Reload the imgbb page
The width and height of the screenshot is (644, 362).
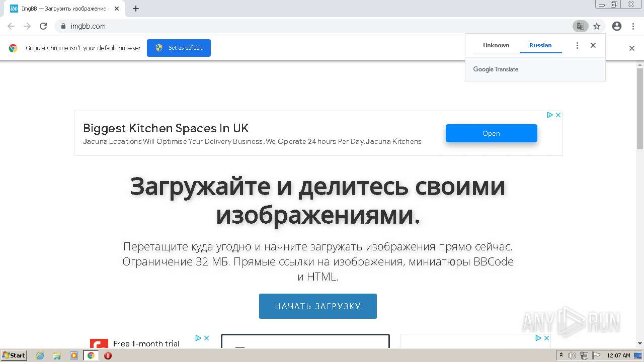click(x=43, y=26)
